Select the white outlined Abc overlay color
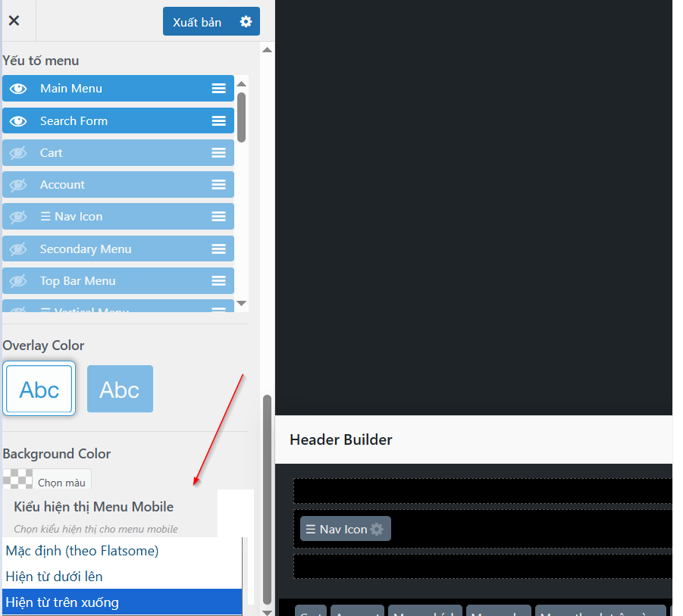Viewport: 683px width, 616px height. tap(39, 389)
